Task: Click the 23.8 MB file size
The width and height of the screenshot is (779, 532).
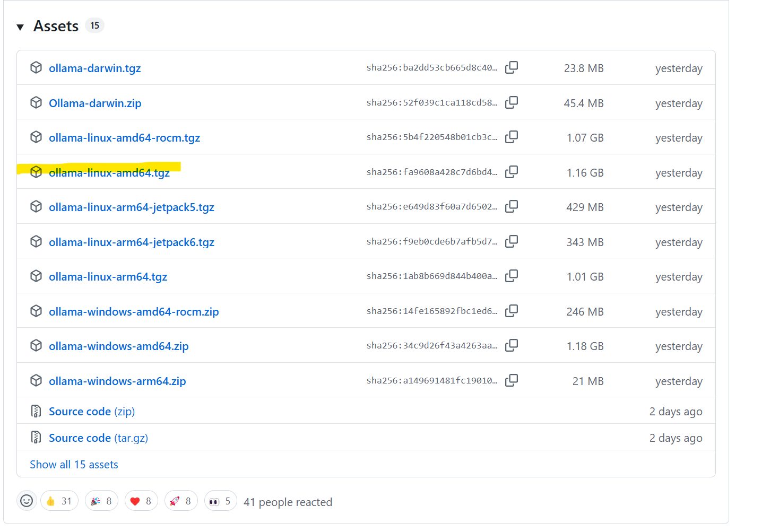Action: coord(584,68)
